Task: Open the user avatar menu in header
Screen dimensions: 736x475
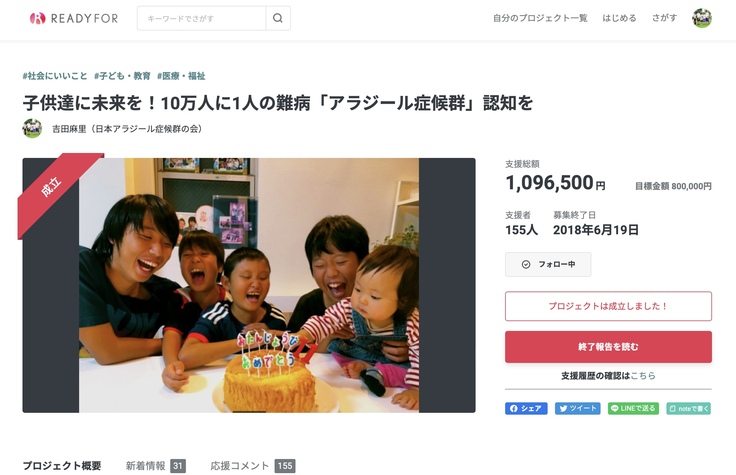Action: (x=702, y=18)
